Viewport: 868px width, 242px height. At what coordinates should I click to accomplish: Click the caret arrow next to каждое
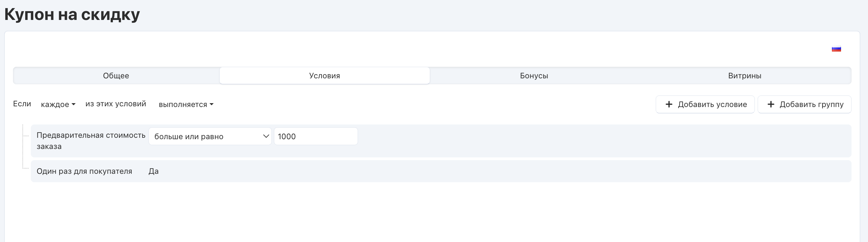74,104
